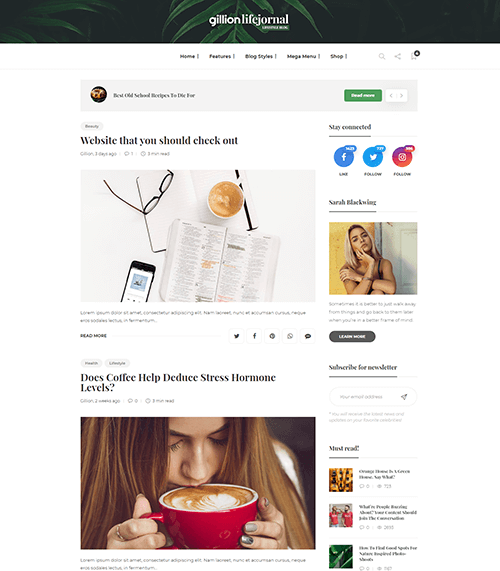The width and height of the screenshot is (500, 571).
Task: Open the Shop menu item
Action: pyautogui.click(x=339, y=56)
